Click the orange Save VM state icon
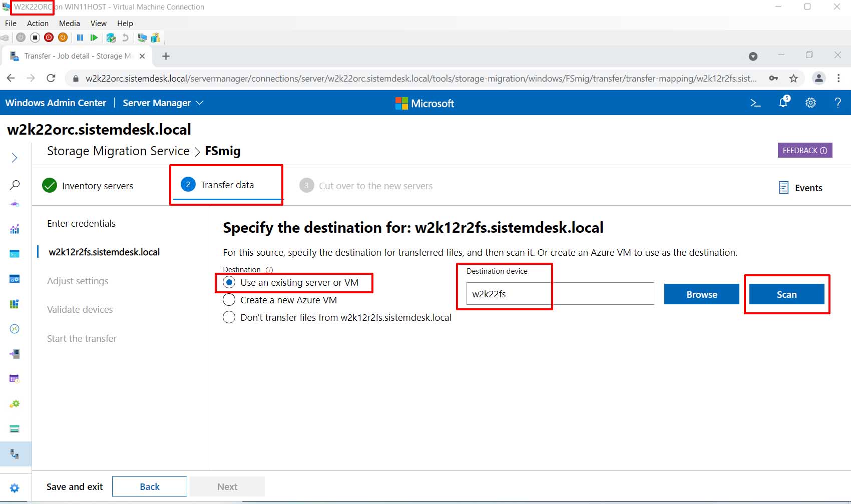This screenshot has height=504, width=851. 63,38
